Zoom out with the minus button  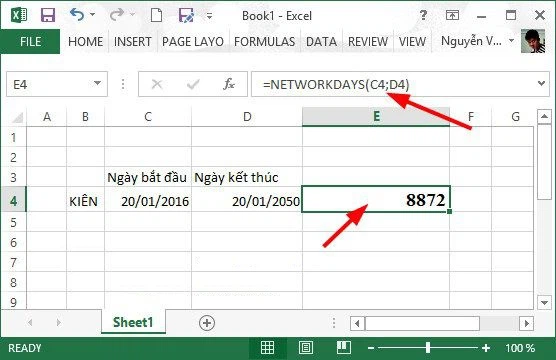371,348
